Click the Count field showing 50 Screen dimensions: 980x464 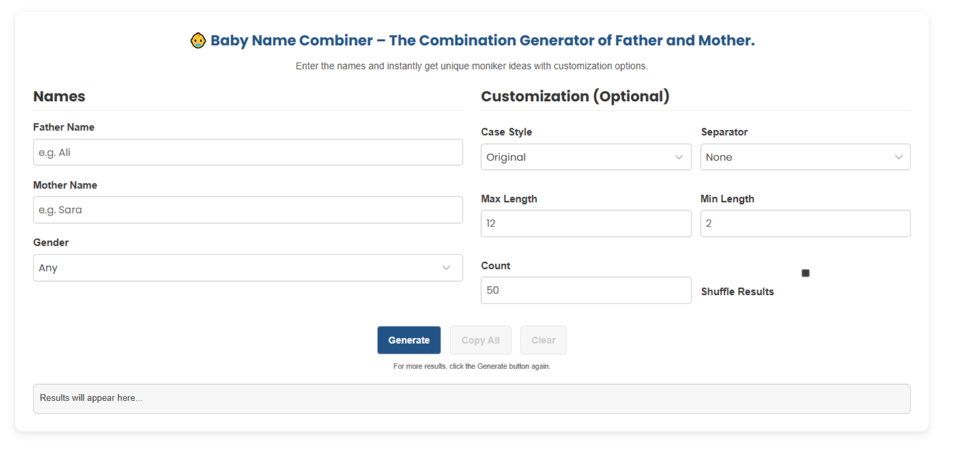[586, 290]
